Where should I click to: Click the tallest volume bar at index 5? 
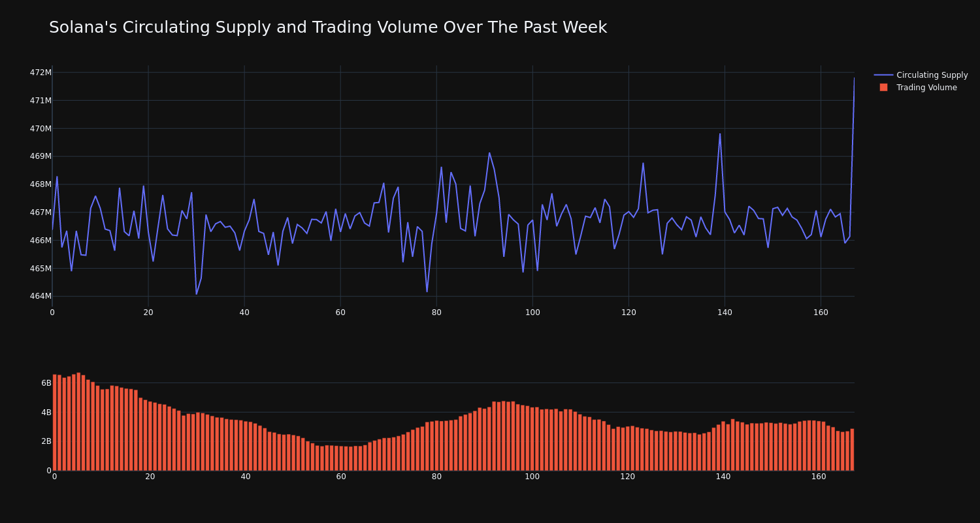click(78, 422)
